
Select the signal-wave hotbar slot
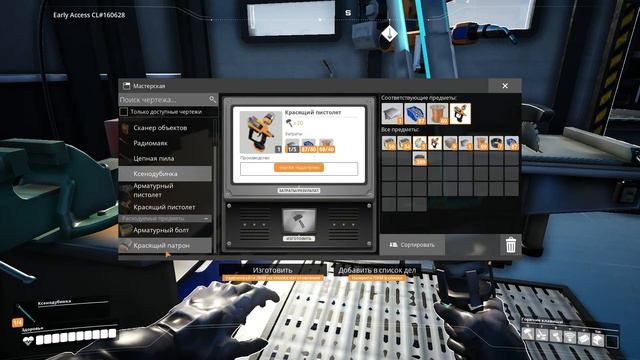[570, 336]
